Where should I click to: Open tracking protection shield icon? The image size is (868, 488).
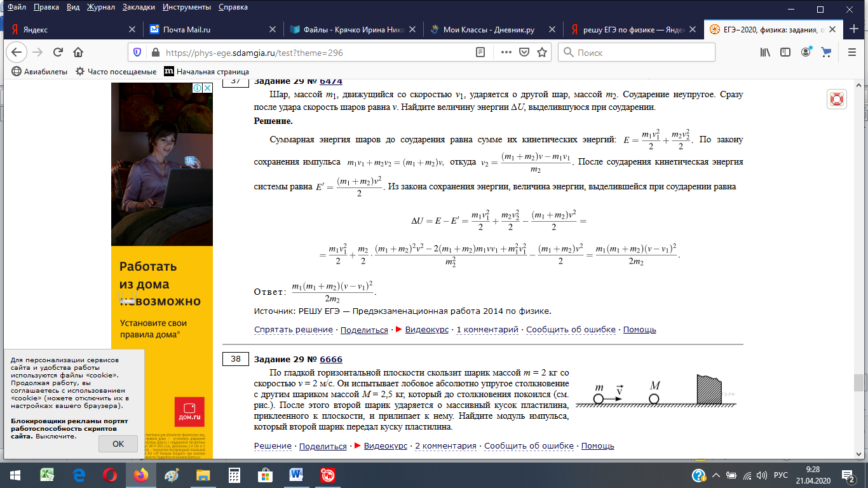[x=137, y=53]
